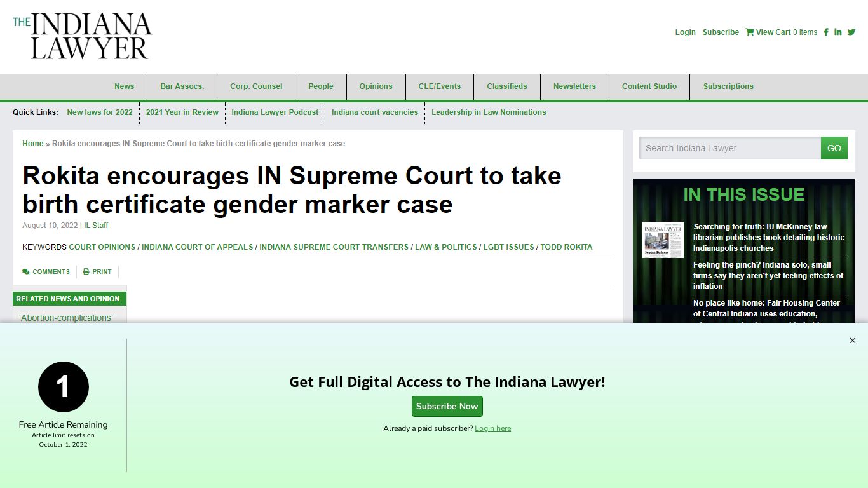Focus the Search Indiana Lawyer field
This screenshot has height=488, width=868.
(x=730, y=148)
